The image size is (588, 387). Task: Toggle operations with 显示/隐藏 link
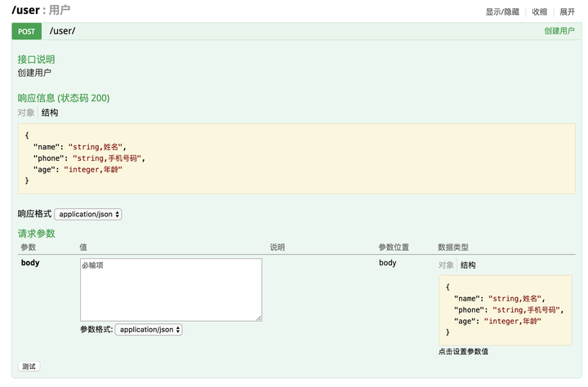[502, 11]
